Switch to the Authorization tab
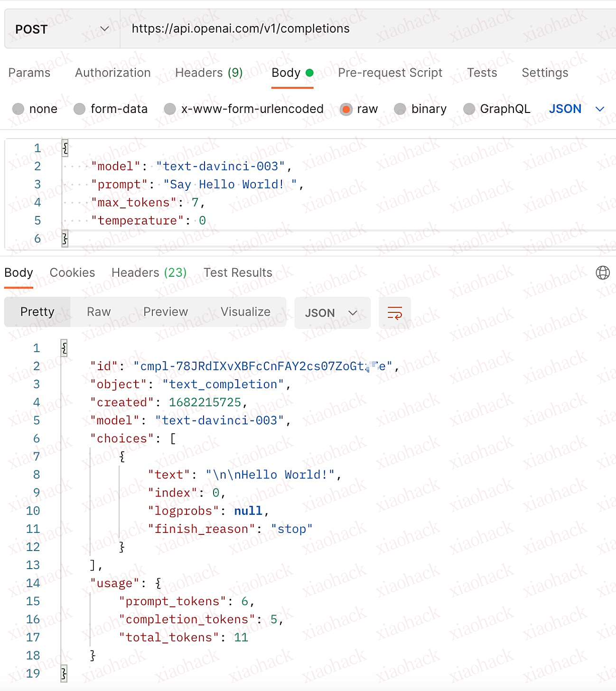 112,73
